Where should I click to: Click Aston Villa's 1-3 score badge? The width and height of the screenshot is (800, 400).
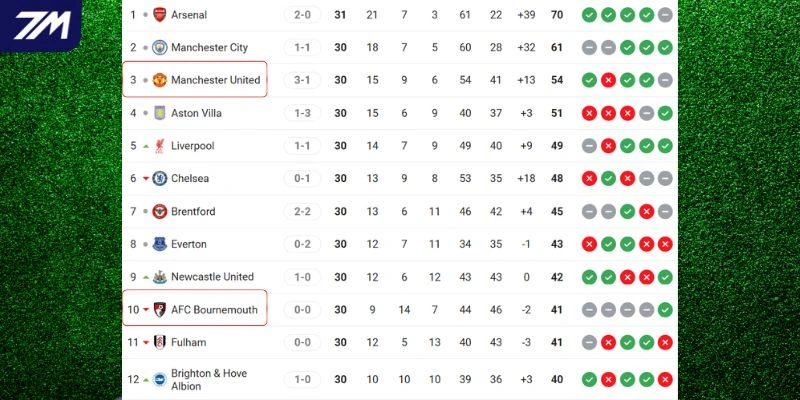pyautogui.click(x=302, y=113)
